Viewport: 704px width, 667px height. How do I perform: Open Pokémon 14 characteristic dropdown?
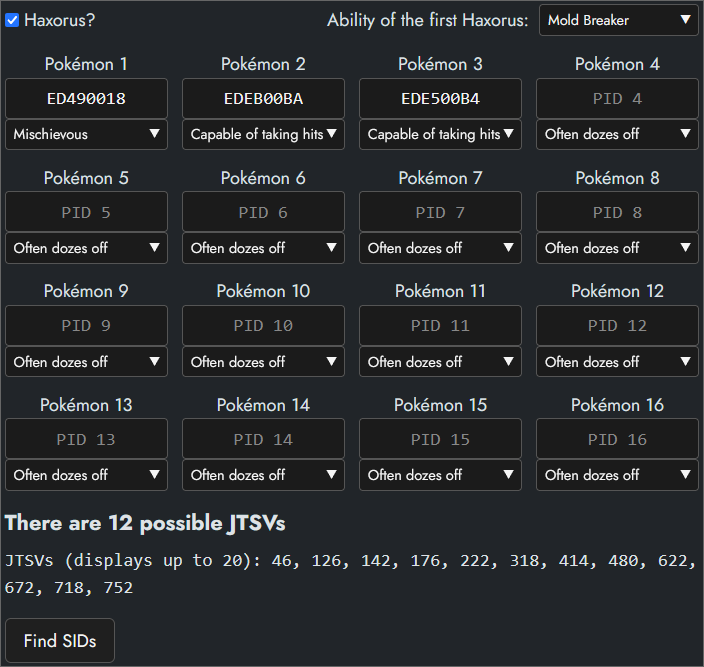pos(263,475)
